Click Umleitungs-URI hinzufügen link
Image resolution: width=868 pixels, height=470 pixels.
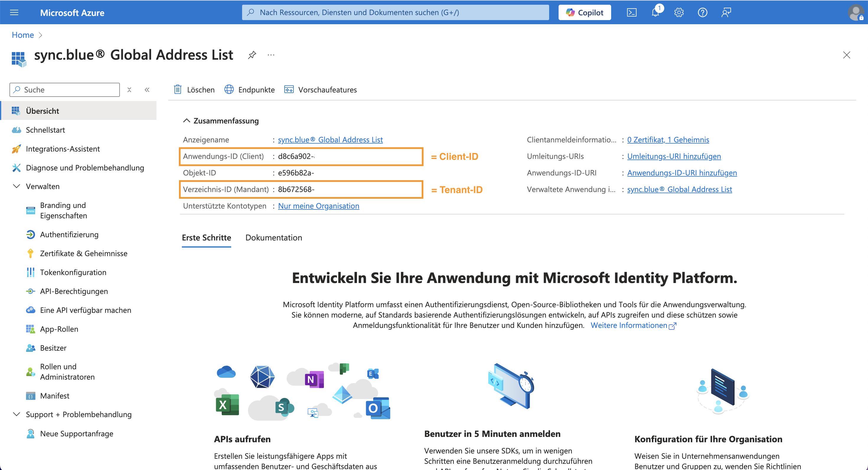point(674,156)
